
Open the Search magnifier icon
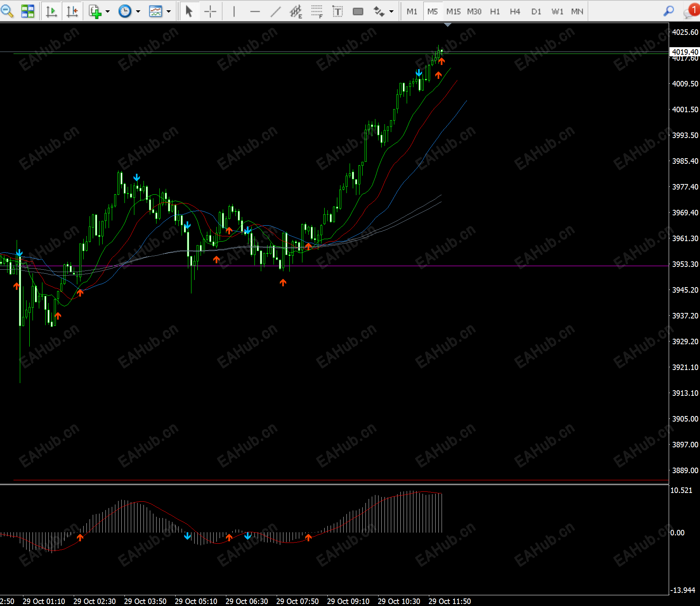669,11
